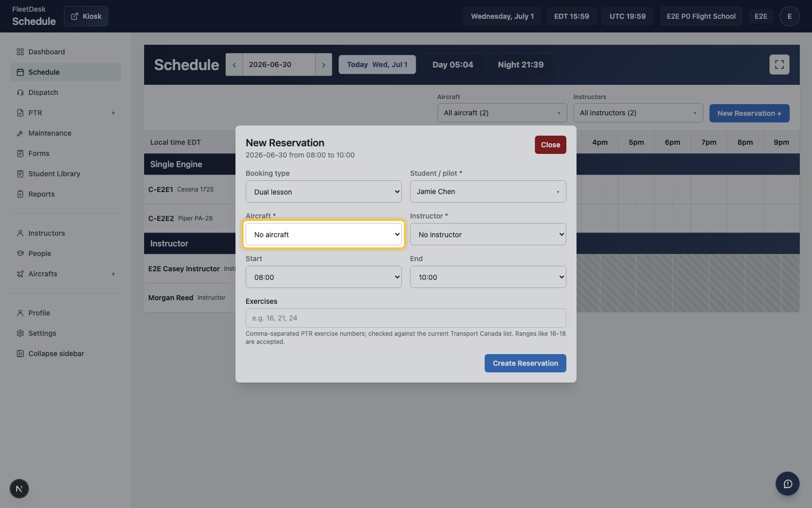The image size is (812, 508).
Task: Click the Student Library icon
Action: click(x=20, y=174)
